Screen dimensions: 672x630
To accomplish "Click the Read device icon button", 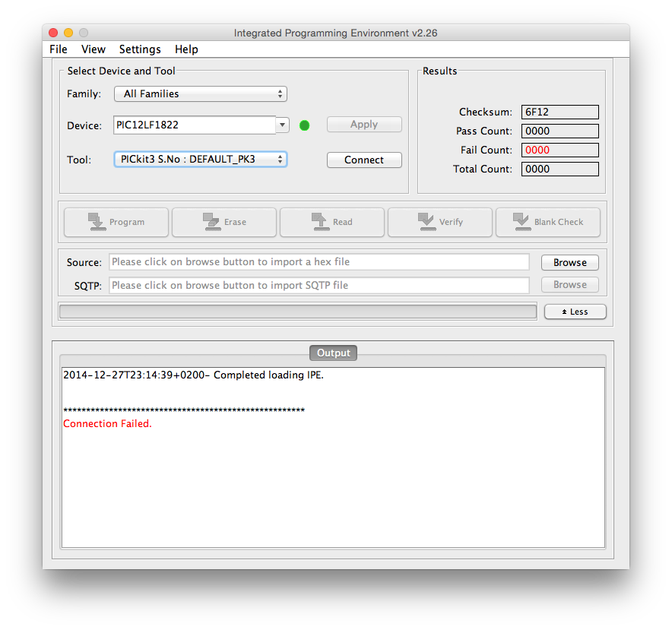I will [332, 222].
